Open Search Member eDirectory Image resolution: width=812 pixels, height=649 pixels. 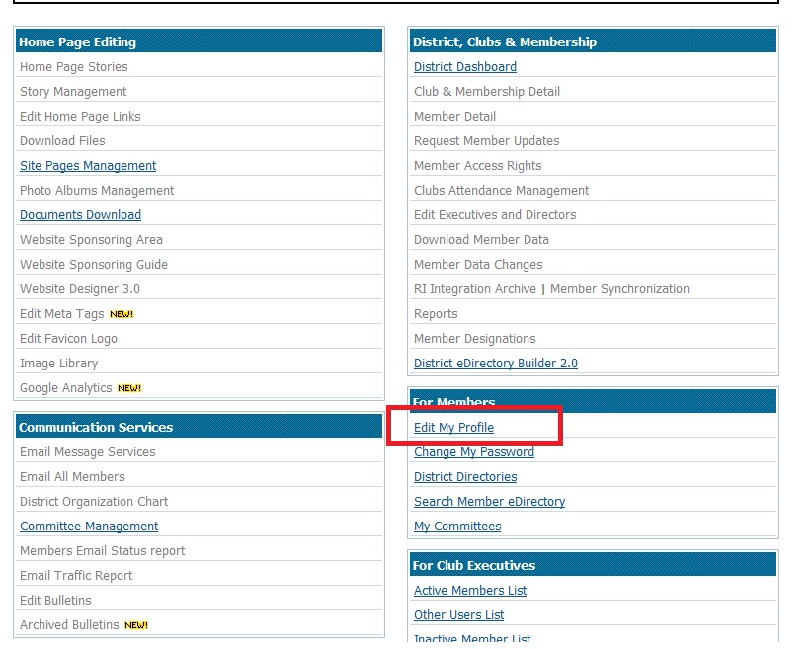click(489, 502)
